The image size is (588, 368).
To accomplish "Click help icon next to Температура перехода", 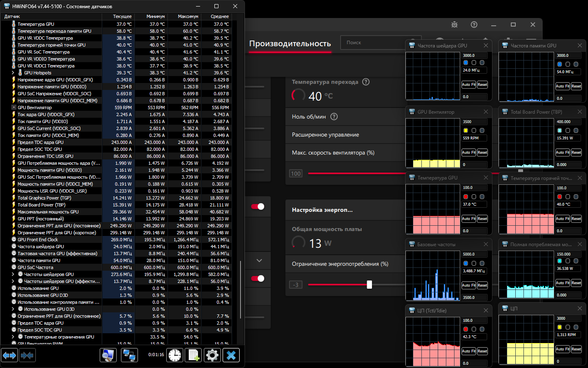I will pyautogui.click(x=366, y=82).
